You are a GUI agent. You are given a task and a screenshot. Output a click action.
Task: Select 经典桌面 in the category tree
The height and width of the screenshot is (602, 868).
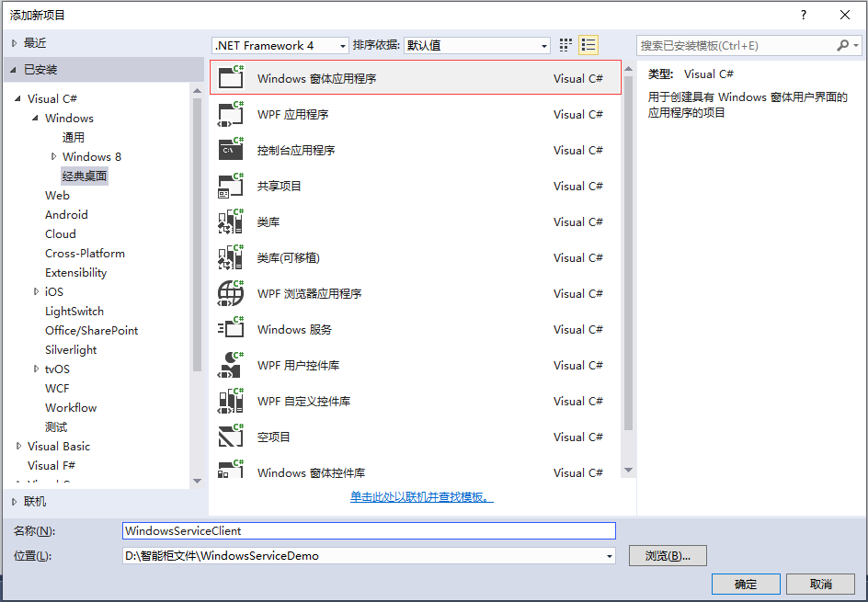coord(85,176)
